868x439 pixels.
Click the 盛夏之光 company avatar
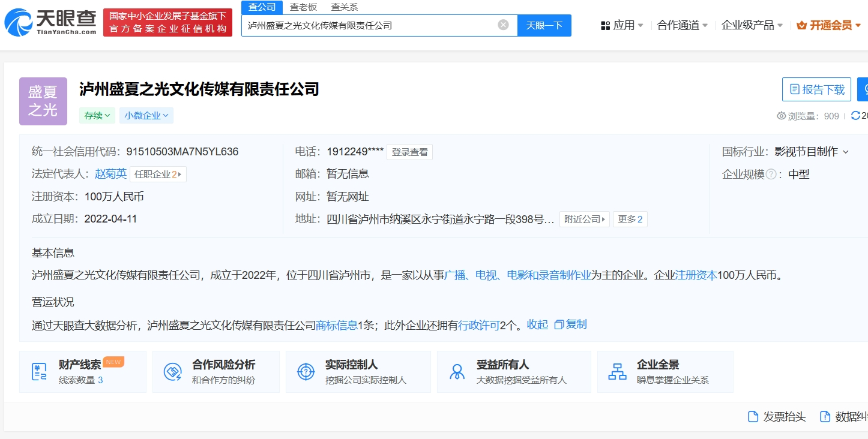point(43,101)
